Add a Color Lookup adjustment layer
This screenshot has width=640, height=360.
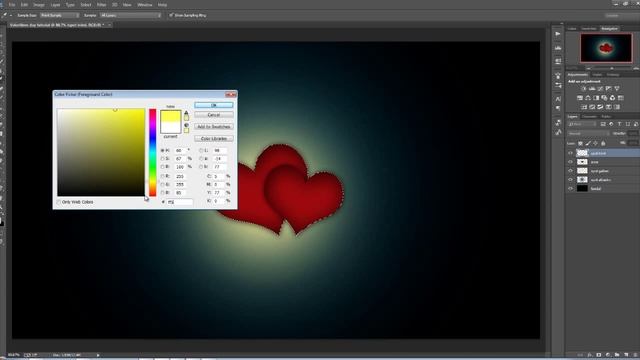pos(621,98)
